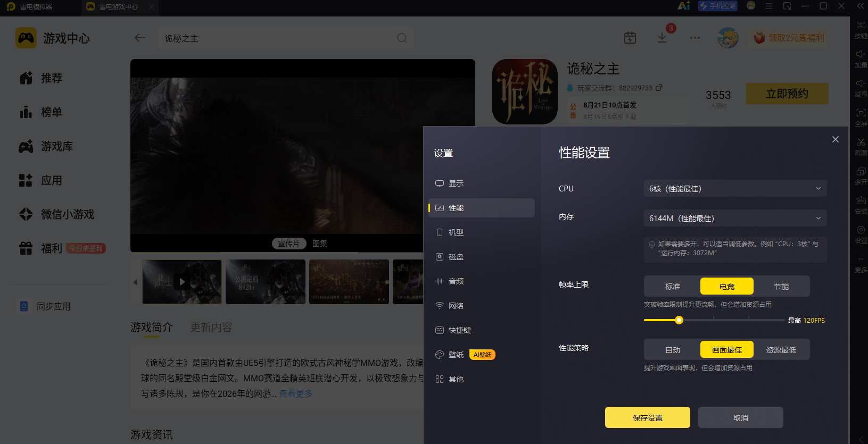Click the 游戏中心 gamepad logo
Screen dimensions: 868x444
click(x=26, y=38)
